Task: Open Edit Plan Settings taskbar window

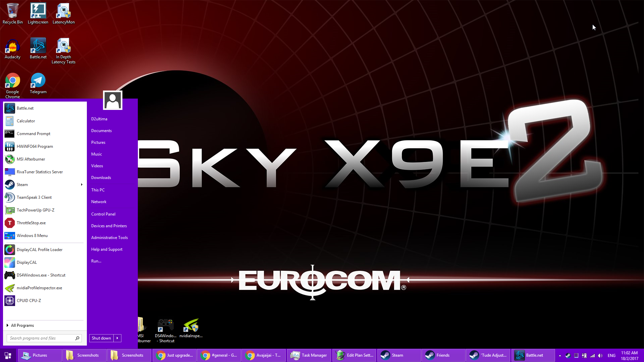Action: (x=354, y=355)
